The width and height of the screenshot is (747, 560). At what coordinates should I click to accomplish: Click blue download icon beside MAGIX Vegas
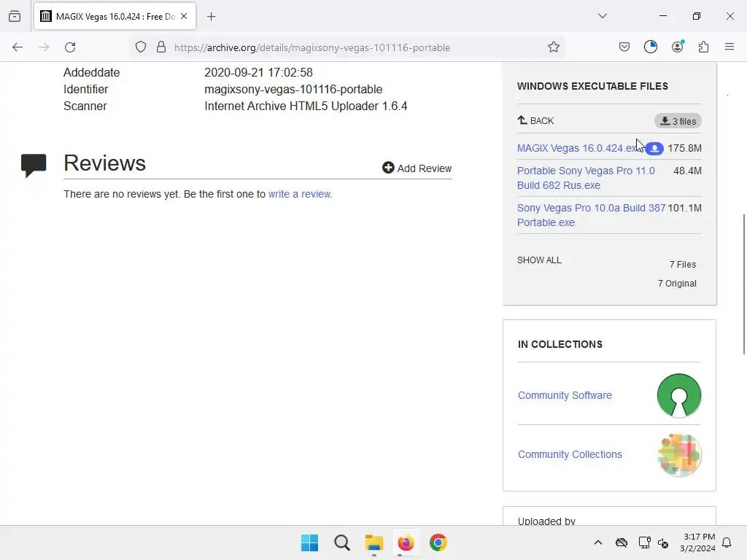654,149
